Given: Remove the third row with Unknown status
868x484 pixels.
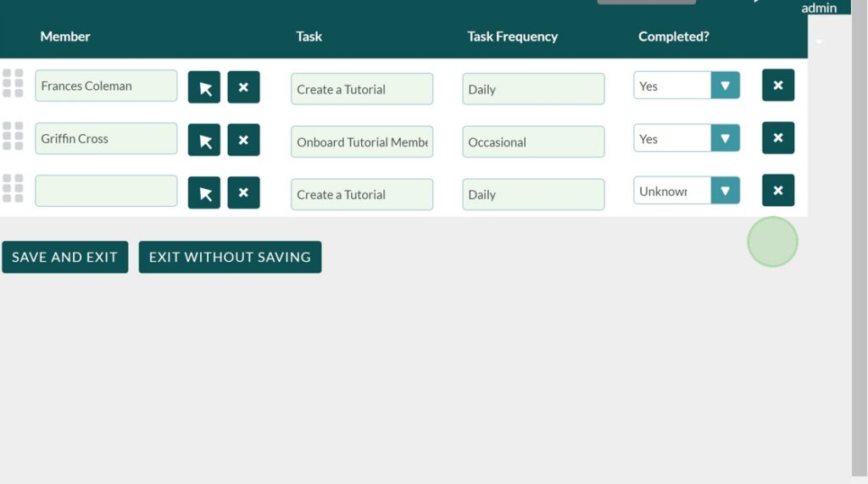Looking at the screenshot, I should coord(777,191).
